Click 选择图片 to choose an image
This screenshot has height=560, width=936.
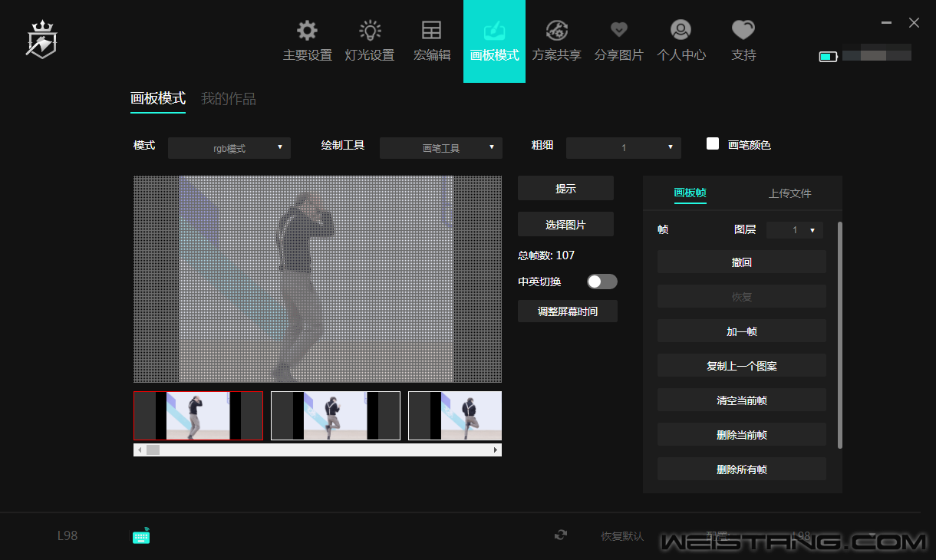point(565,225)
